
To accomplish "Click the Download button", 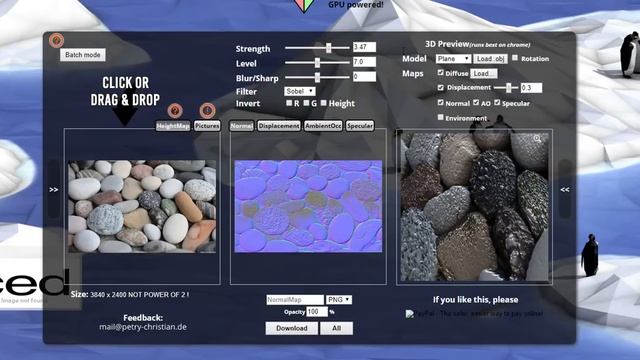I will point(291,328).
